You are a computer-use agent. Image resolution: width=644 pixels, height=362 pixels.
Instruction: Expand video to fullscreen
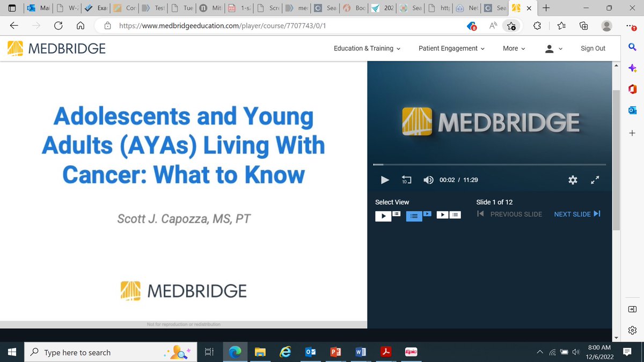595,180
